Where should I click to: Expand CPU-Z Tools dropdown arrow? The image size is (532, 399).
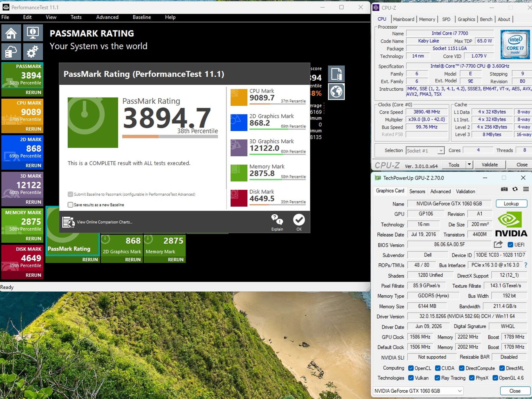point(469,164)
